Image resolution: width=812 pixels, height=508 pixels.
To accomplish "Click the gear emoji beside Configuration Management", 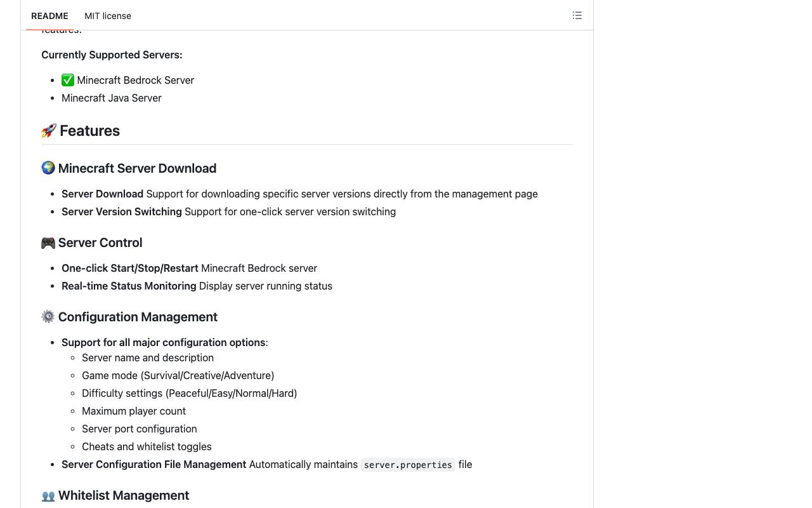I will click(48, 317).
